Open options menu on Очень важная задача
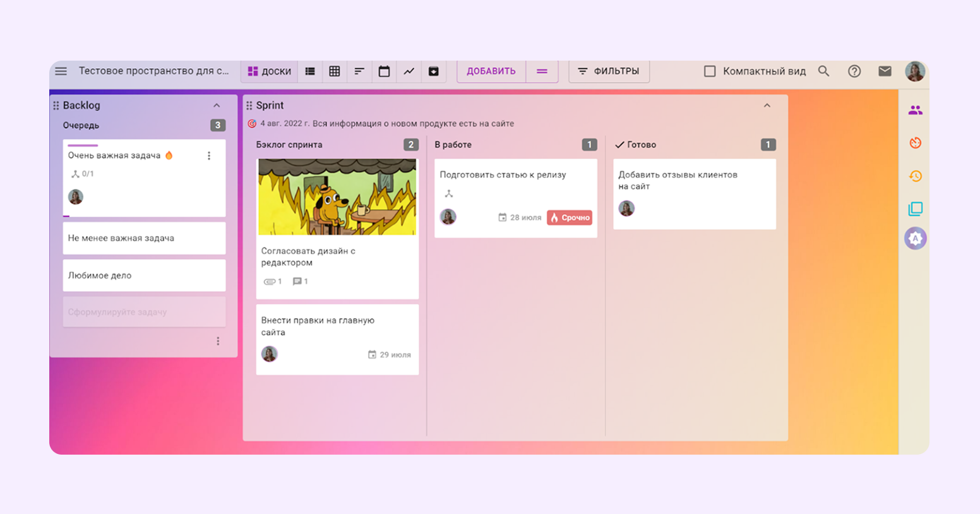This screenshot has height=514, width=980. tap(209, 156)
